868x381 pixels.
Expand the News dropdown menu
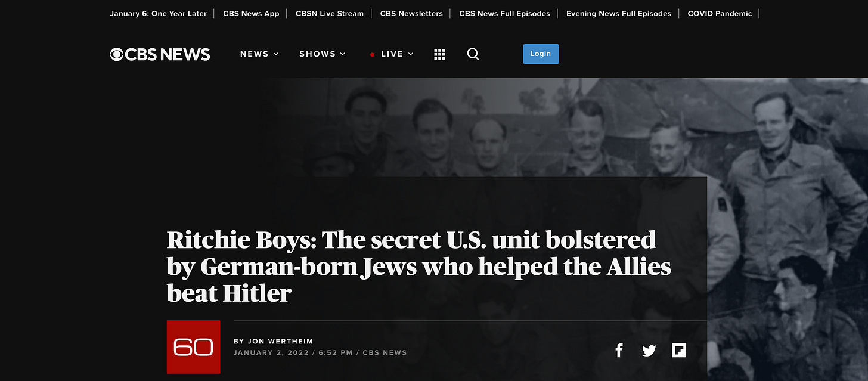point(259,54)
